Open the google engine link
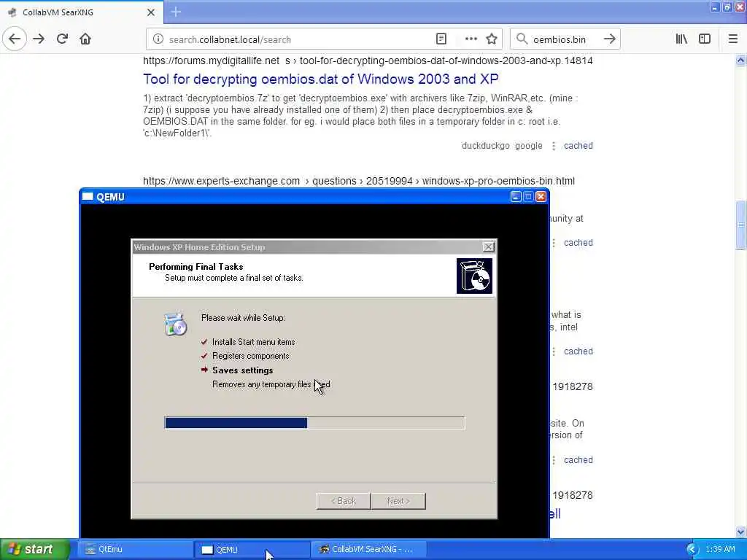Screen dimensions: 747x560 pos(528,146)
